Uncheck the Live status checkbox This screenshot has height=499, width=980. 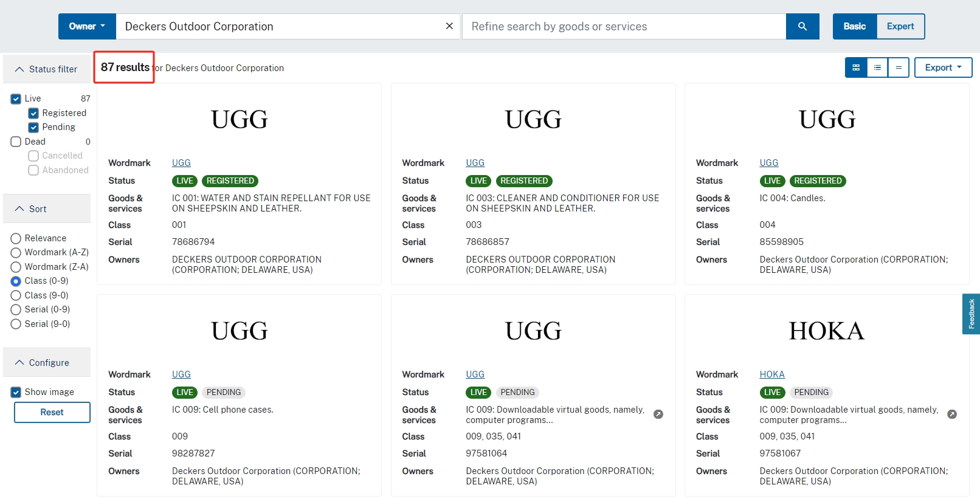coord(16,98)
